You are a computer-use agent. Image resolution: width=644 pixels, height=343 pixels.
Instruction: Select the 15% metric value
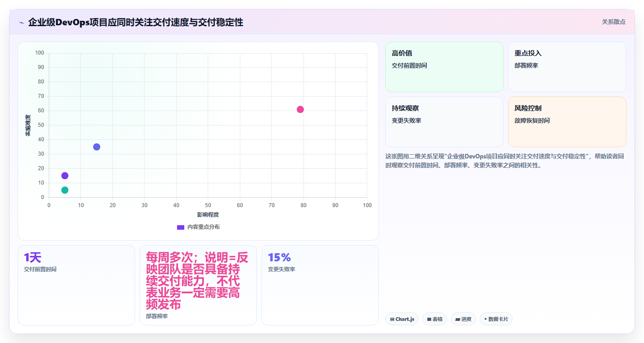click(x=279, y=258)
